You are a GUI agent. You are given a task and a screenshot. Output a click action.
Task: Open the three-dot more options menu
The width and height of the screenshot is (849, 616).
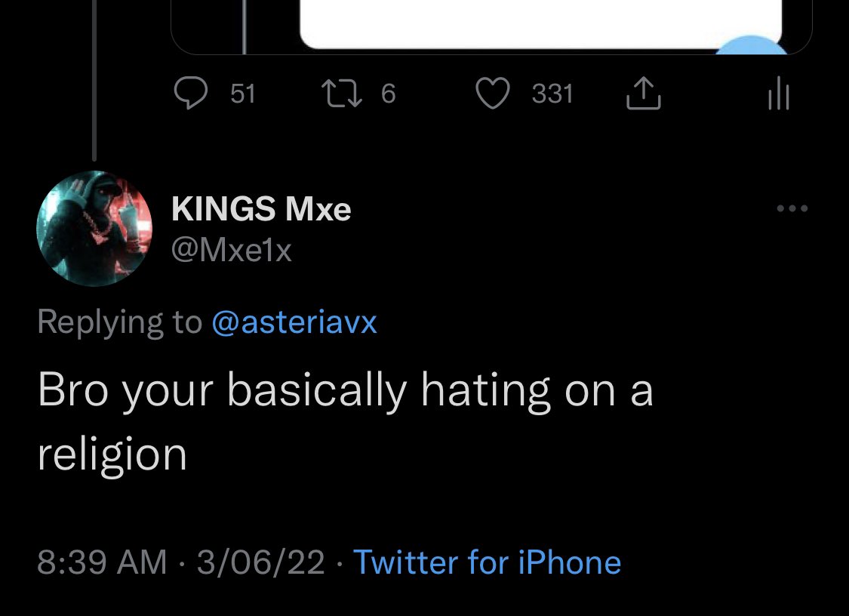point(793,208)
